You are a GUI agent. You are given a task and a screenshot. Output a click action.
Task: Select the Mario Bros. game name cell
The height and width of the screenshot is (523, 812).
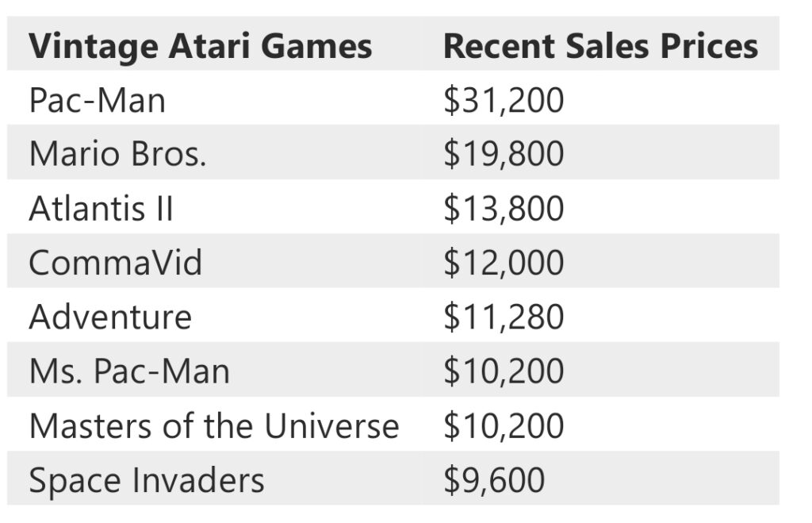[x=117, y=154]
